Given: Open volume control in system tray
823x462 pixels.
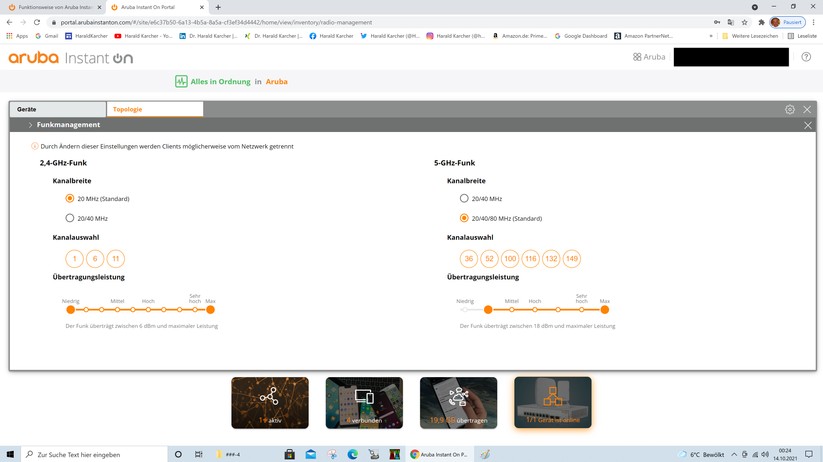Looking at the screenshot, I should point(765,454).
